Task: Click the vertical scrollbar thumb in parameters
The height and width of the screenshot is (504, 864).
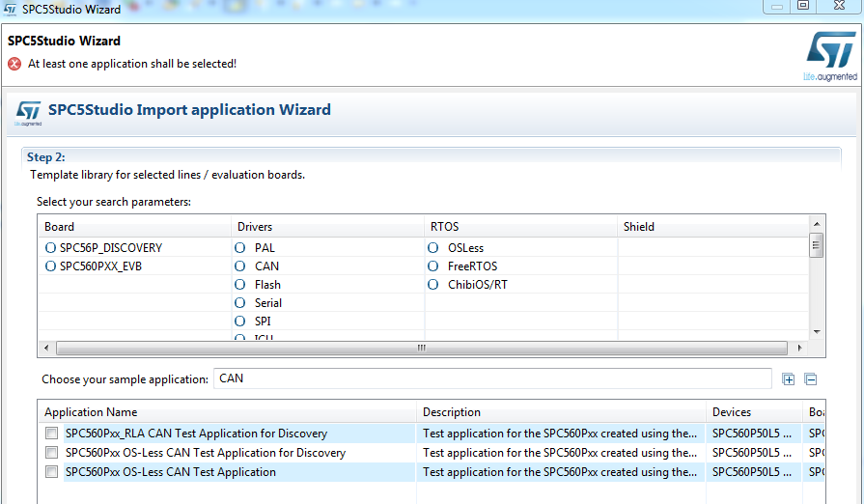Action: [x=817, y=245]
